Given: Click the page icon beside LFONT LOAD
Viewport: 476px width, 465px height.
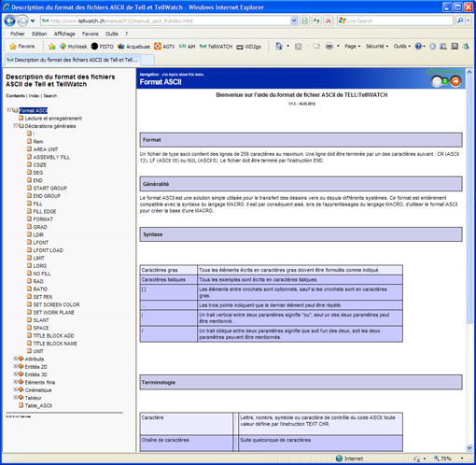Looking at the screenshot, I should coord(29,250).
